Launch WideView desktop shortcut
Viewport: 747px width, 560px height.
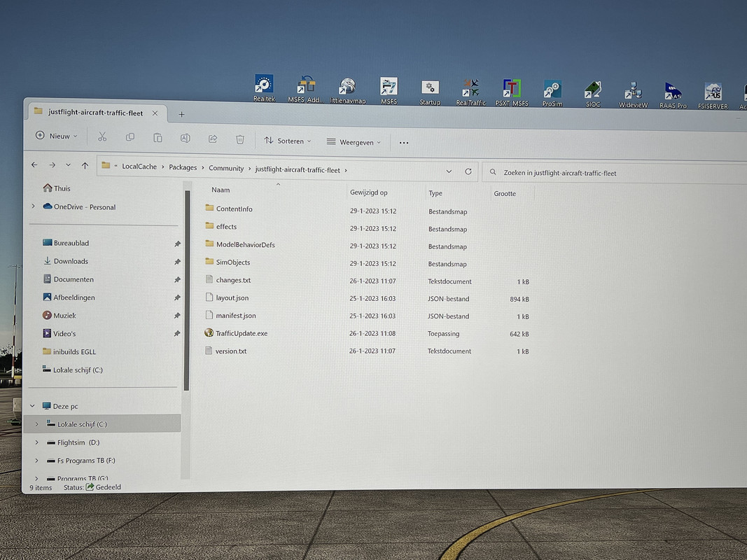coord(633,94)
